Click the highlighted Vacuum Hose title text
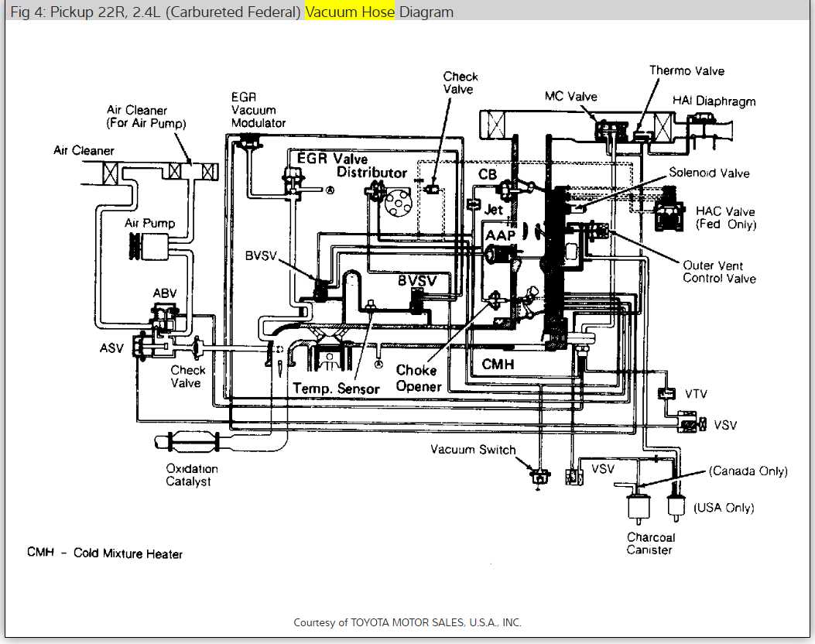The height and width of the screenshot is (644, 815). 347,12
